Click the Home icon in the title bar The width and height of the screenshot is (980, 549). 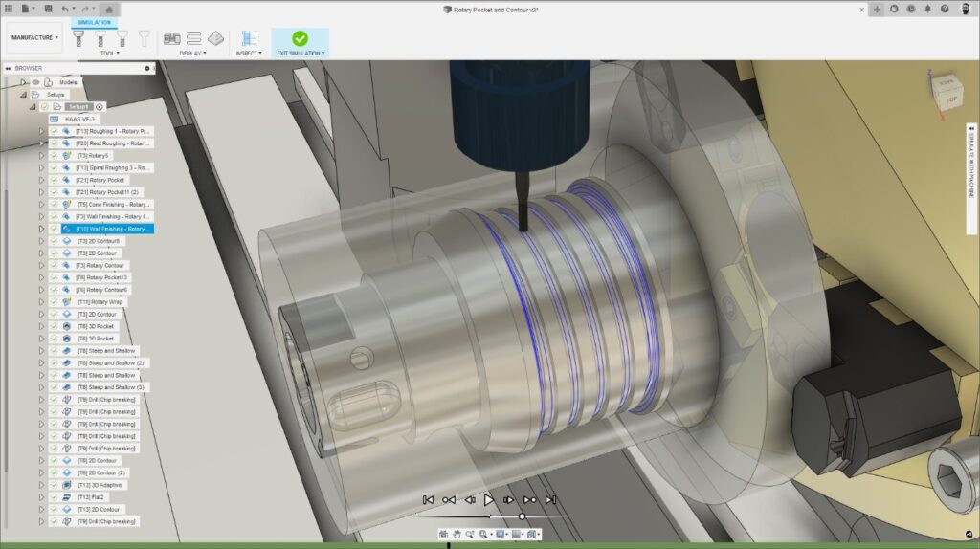tap(110, 9)
